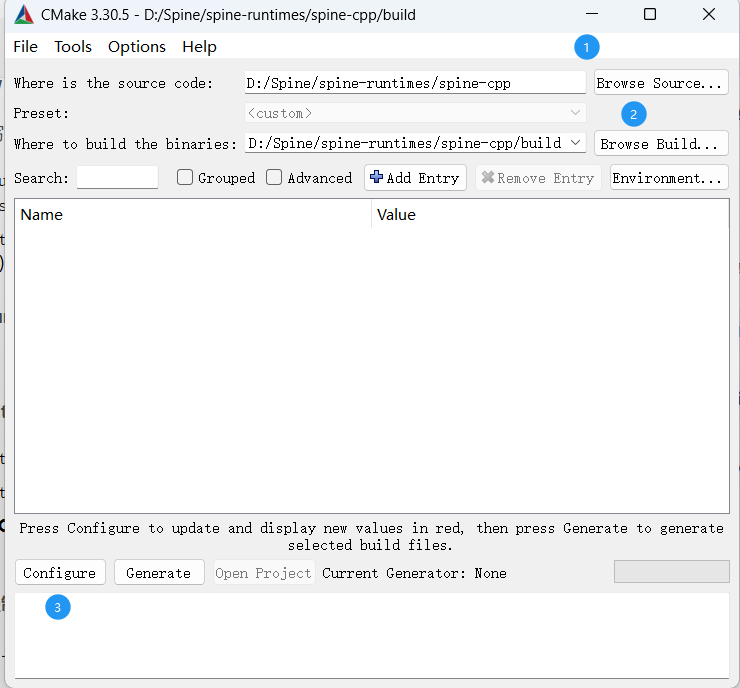Click the 'Current Generator: None' text
The image size is (740, 688).
(414, 573)
